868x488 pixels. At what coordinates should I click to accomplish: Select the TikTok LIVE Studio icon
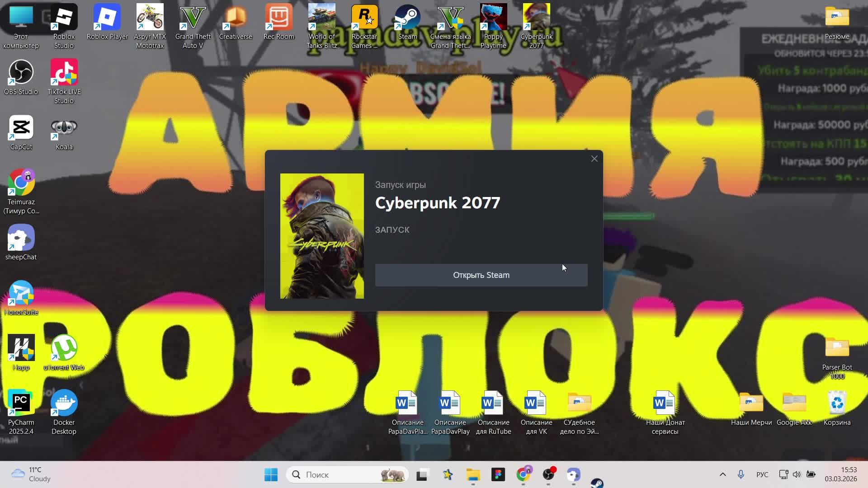click(x=64, y=74)
